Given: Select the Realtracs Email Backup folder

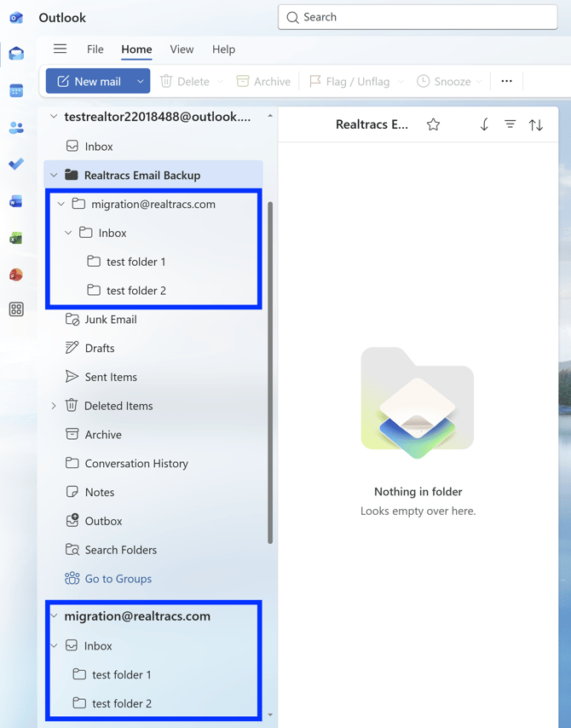Looking at the screenshot, I should 153,175.
